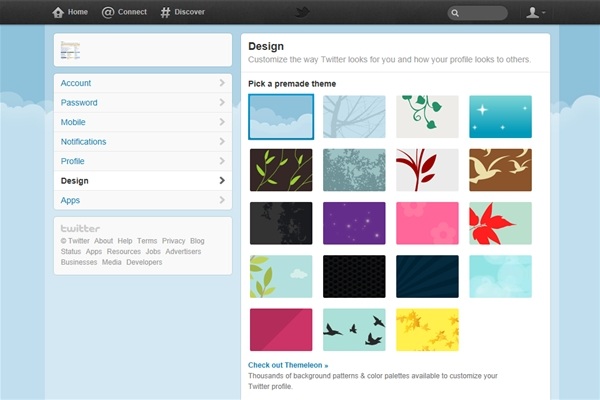
Task: Click the About footer link
Action: [103, 241]
